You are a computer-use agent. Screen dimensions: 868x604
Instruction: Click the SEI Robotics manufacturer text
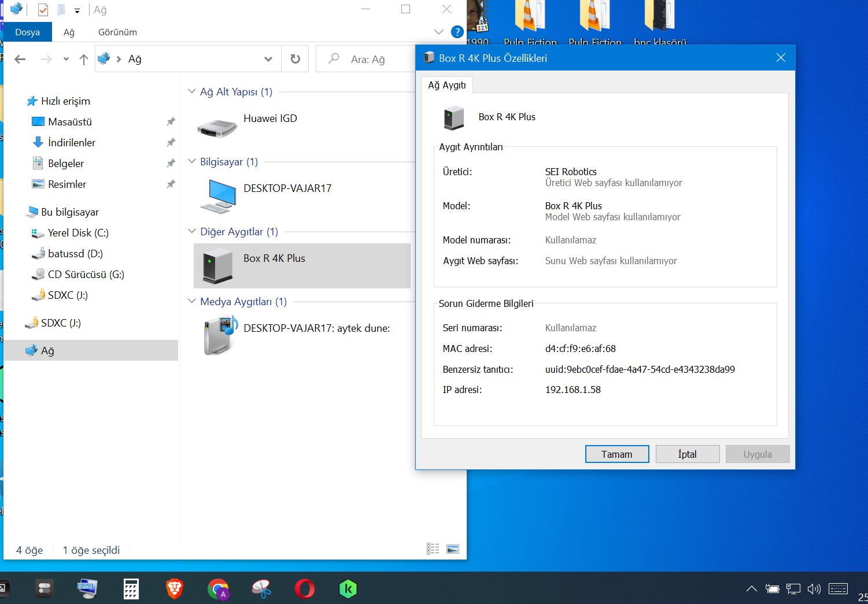pos(571,172)
